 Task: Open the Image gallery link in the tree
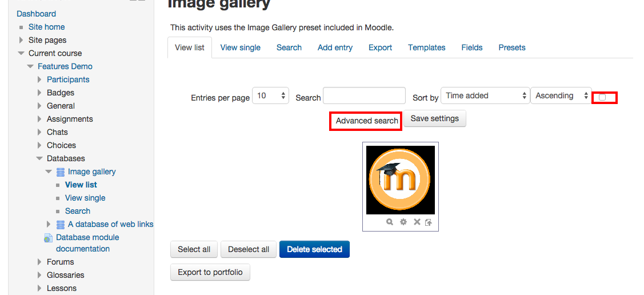(91, 172)
